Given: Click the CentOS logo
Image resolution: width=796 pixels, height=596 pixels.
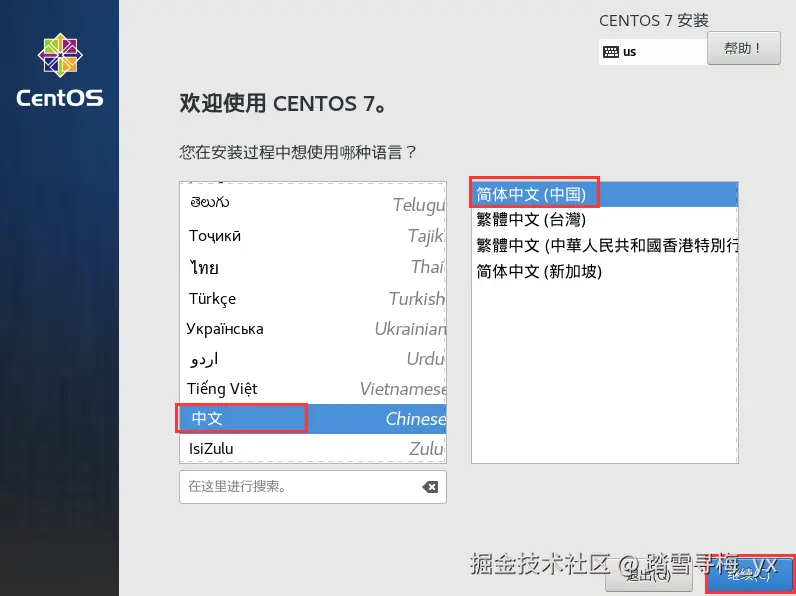Looking at the screenshot, I should coord(60,71).
